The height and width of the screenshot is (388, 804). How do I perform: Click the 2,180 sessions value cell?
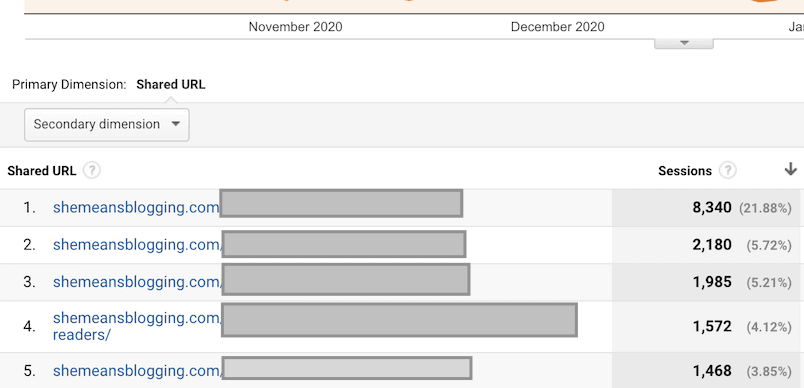pyautogui.click(x=712, y=245)
